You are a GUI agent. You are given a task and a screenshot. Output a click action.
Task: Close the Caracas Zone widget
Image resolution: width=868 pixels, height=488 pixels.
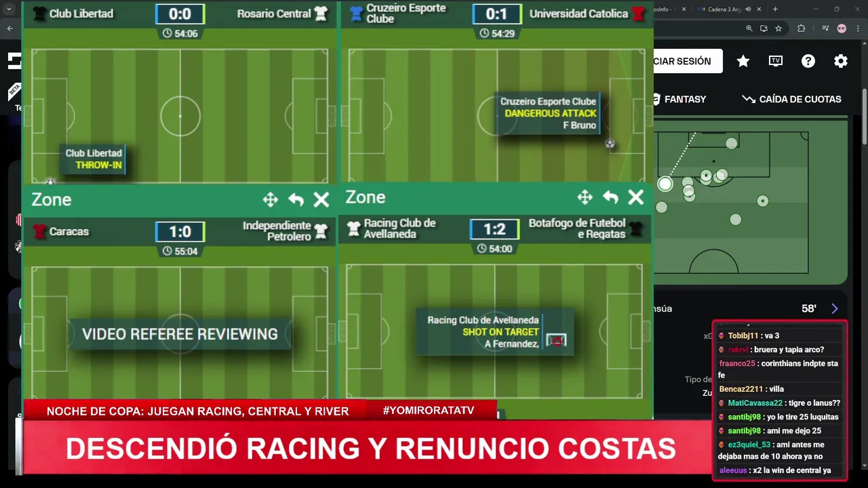(x=321, y=199)
